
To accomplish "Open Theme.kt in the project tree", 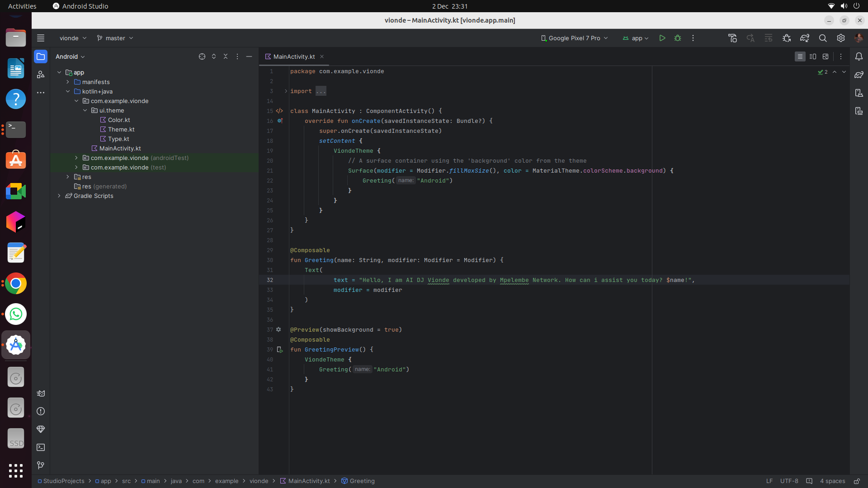I will 121,129.
